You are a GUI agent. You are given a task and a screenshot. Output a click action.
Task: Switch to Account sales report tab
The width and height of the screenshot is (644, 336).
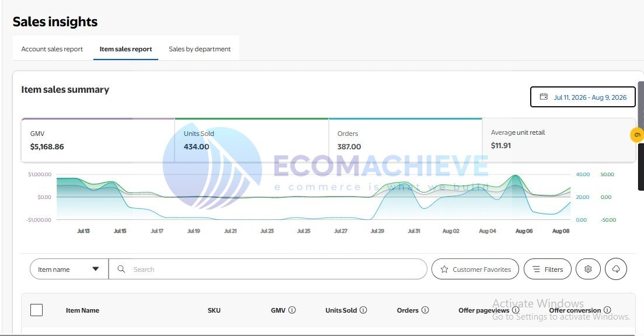click(52, 49)
